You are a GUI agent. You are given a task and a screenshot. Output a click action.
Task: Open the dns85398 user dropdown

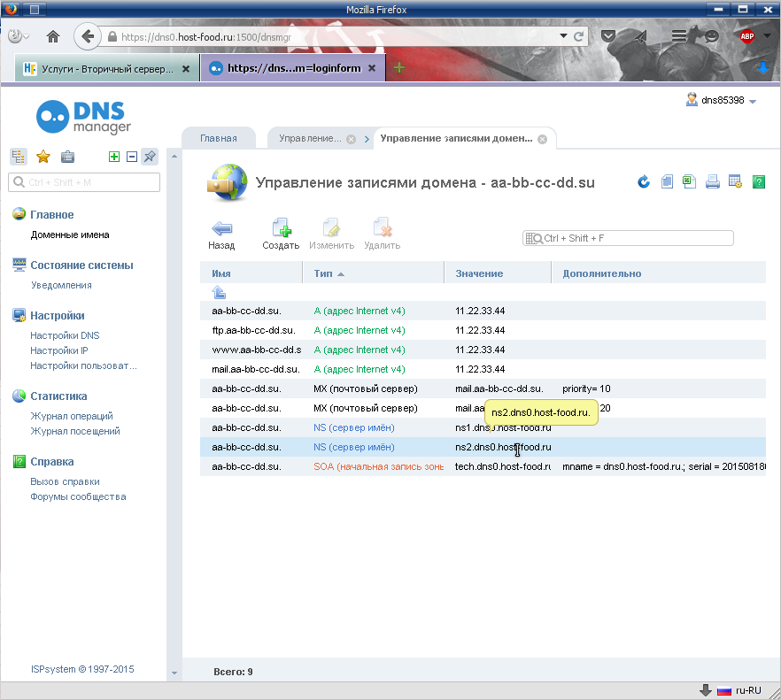[x=722, y=101]
